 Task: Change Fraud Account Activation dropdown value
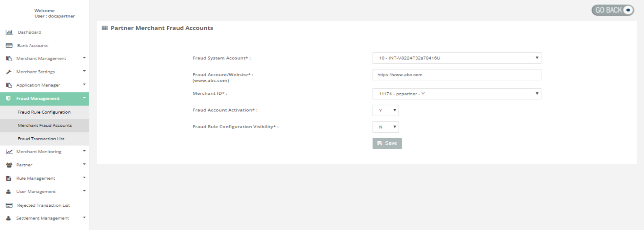tap(386, 110)
